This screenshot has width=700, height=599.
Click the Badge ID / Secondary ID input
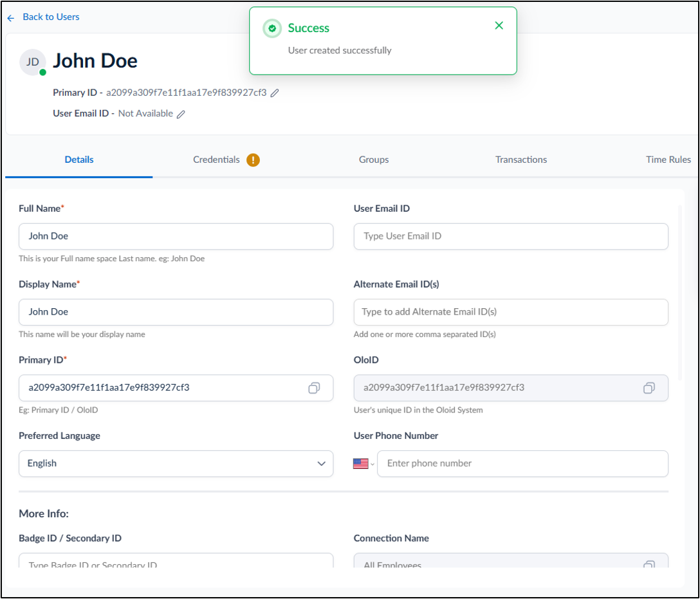(176, 560)
